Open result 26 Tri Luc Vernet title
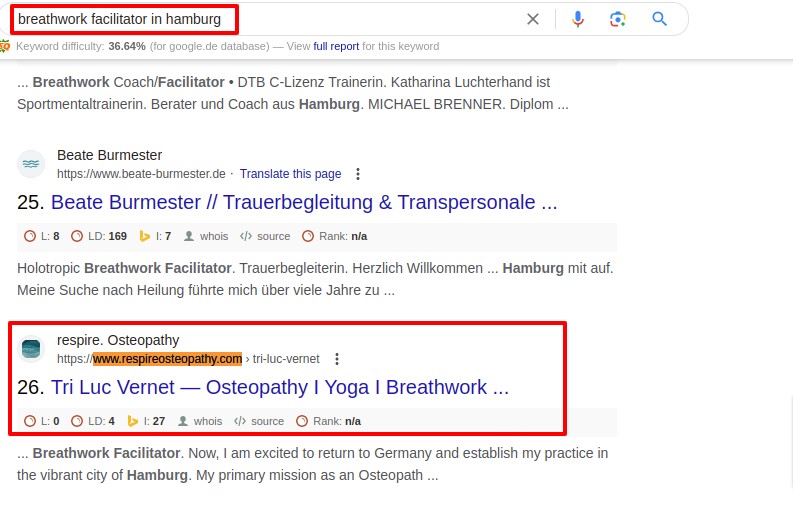This screenshot has width=793, height=512. point(280,388)
